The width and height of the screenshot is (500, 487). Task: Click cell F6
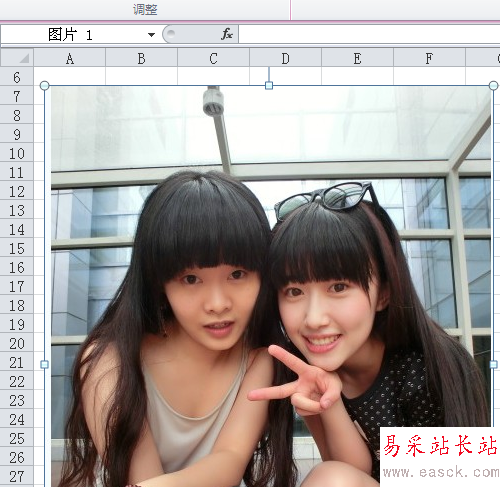tap(430, 76)
